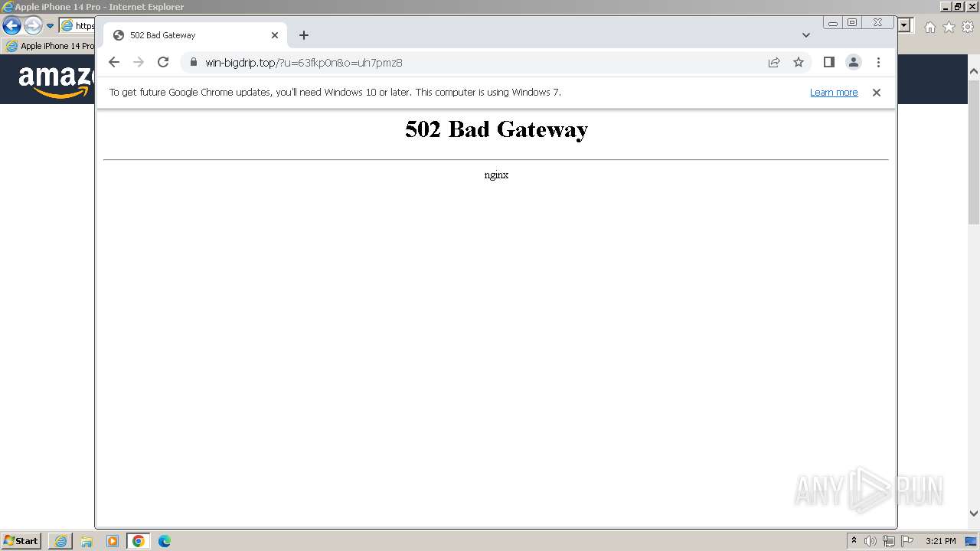Open Internet Explorer home icon
Image resolution: width=980 pixels, height=551 pixels.
pyautogui.click(x=929, y=27)
